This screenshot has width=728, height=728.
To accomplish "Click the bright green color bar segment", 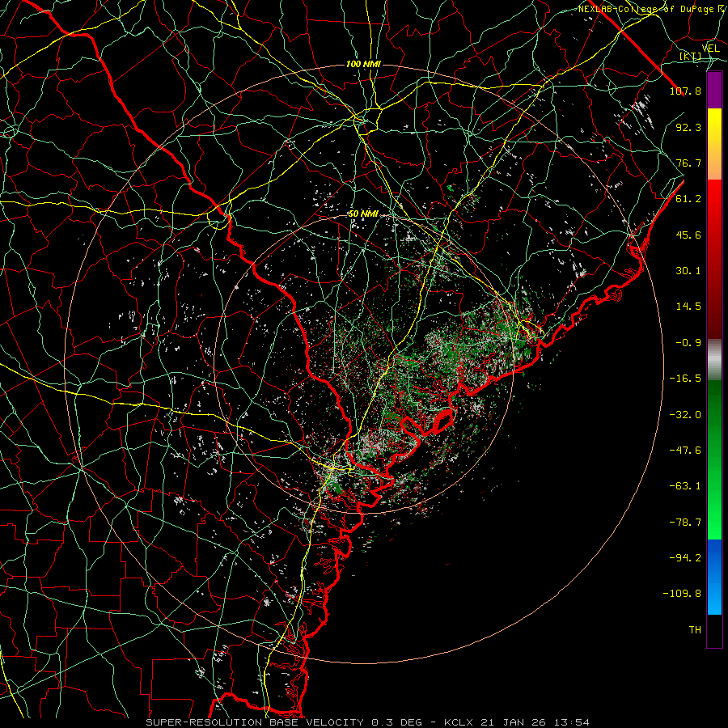I will pyautogui.click(x=714, y=459).
